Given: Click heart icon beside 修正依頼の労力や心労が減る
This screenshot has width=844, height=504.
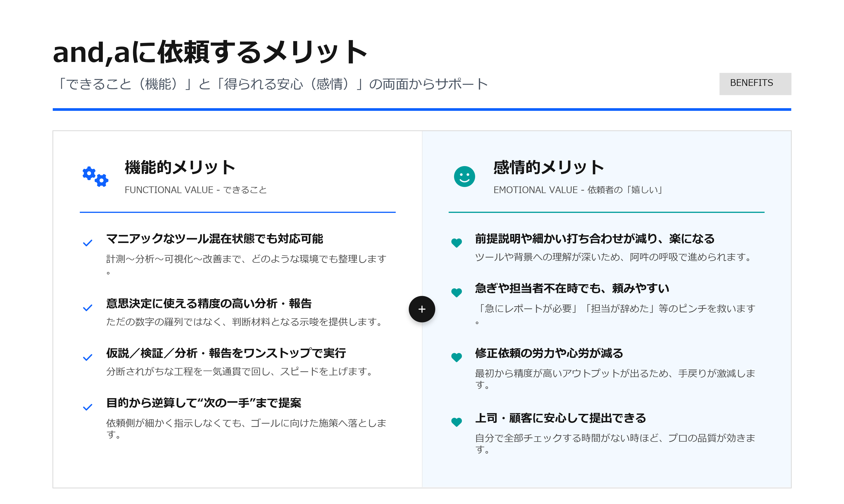Looking at the screenshot, I should click(457, 357).
